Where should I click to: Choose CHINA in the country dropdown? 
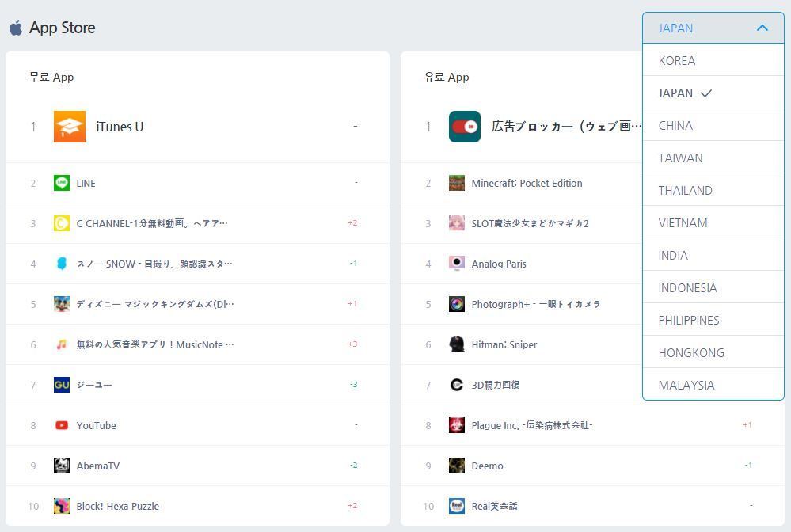click(x=675, y=125)
